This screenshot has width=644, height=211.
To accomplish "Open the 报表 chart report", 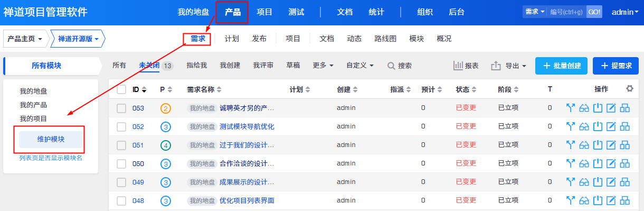I will (466, 66).
